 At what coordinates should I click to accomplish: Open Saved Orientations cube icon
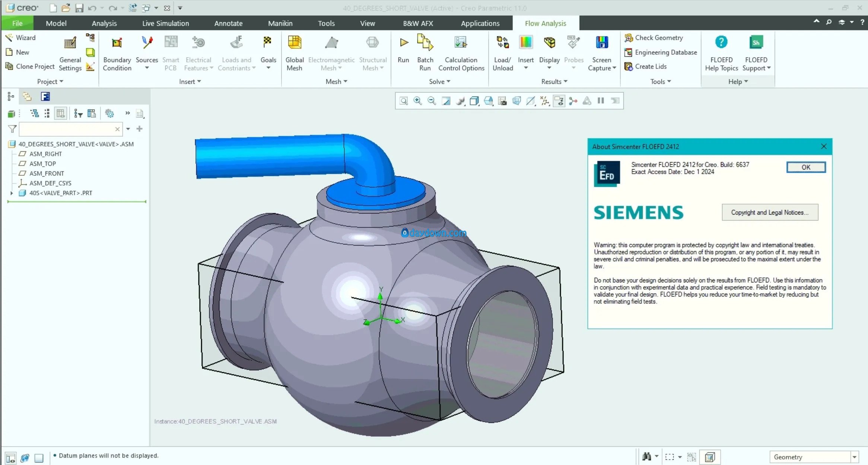tap(489, 101)
